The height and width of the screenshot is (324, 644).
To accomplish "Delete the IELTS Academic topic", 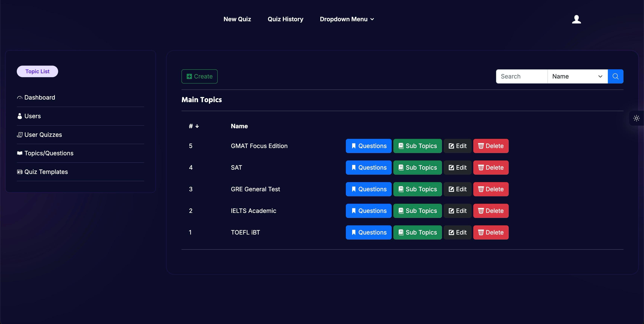I will pos(491,211).
